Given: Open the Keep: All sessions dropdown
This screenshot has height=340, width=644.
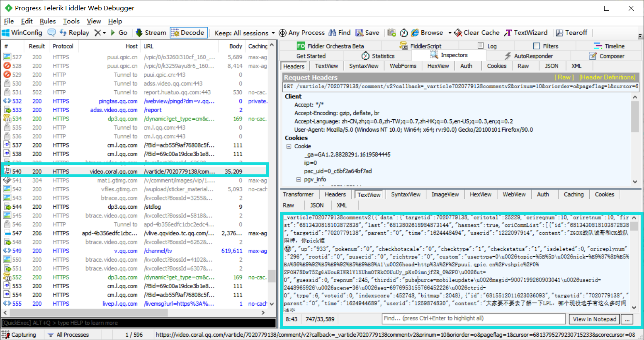Looking at the screenshot, I should [x=244, y=33].
